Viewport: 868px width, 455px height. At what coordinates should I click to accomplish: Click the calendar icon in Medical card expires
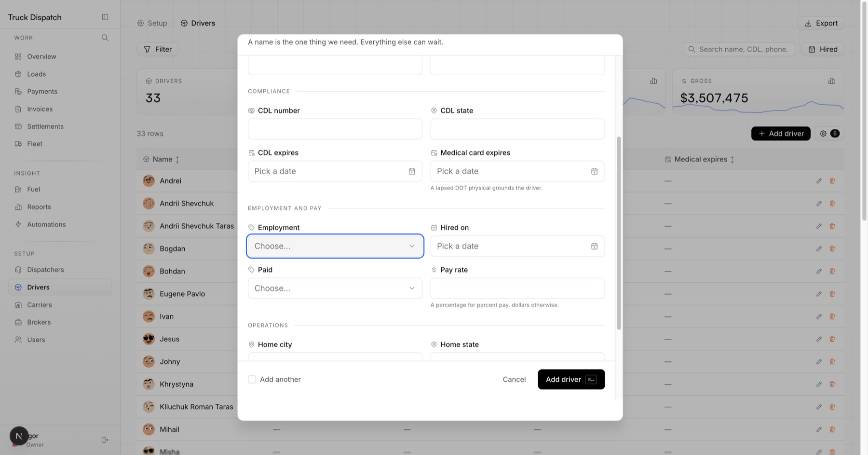[594, 171]
